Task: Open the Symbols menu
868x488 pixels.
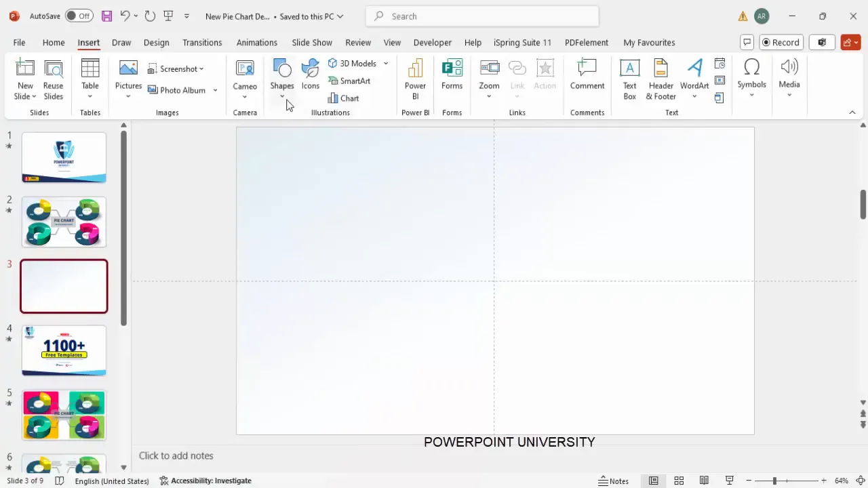Action: coord(751,78)
